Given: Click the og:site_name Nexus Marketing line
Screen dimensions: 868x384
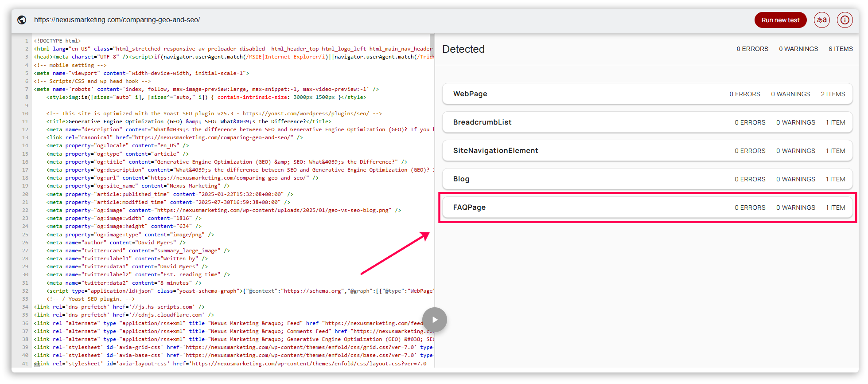Looking at the screenshot, I should (x=138, y=186).
